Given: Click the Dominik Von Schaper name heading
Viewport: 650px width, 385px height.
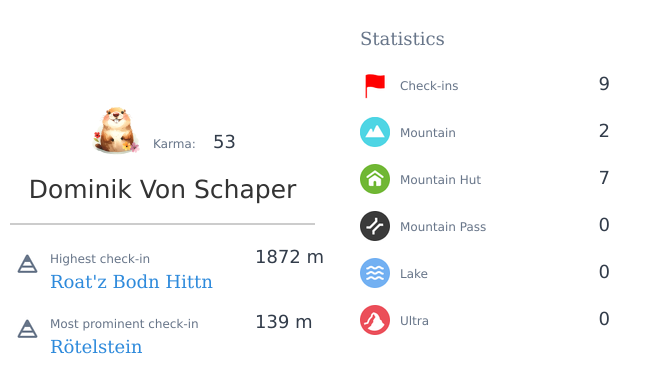Looking at the screenshot, I should pyautogui.click(x=162, y=190).
